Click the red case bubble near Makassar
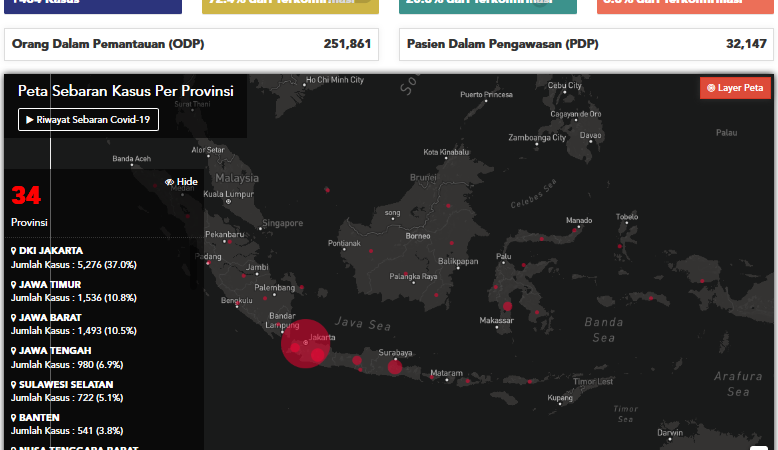The width and height of the screenshot is (778, 450). tap(507, 306)
